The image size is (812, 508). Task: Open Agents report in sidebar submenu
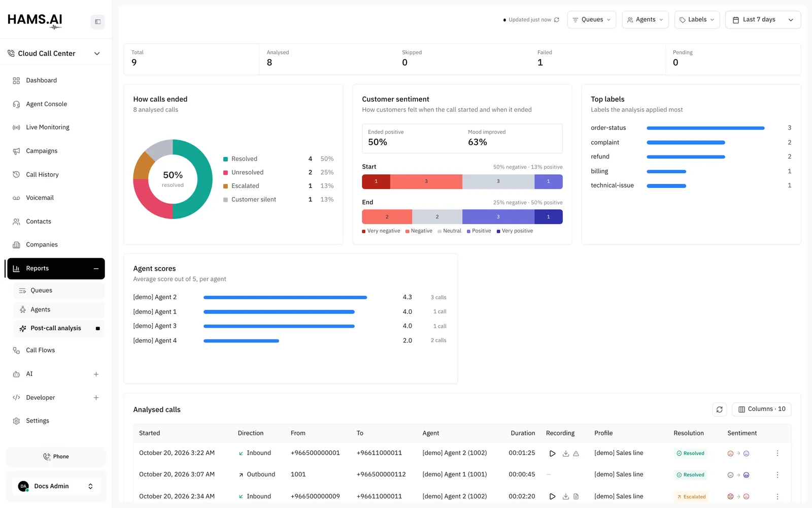[59, 310]
